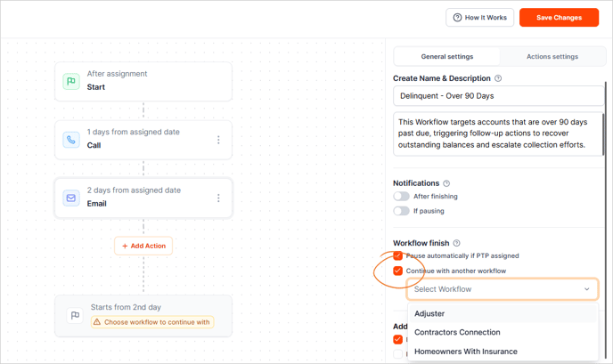Collapse the Select Workflow dropdown
Image resolution: width=613 pixels, height=364 pixels.
[586, 289]
